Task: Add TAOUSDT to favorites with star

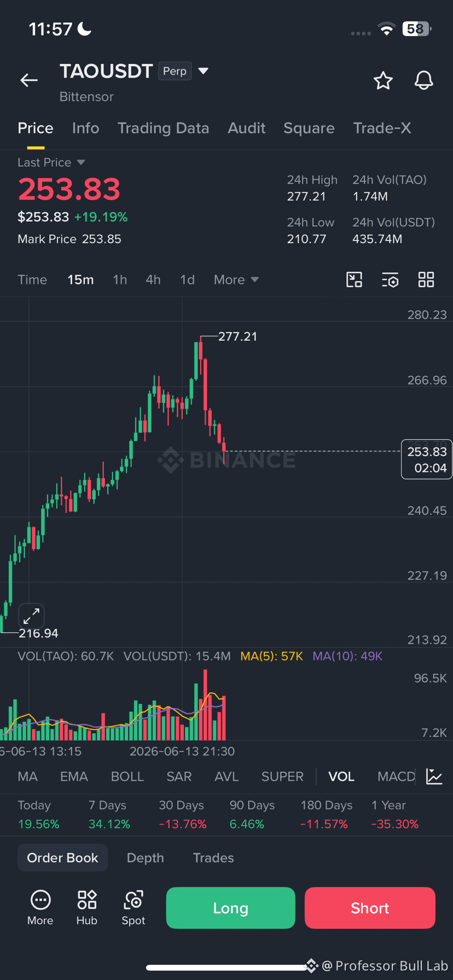Action: [x=383, y=80]
